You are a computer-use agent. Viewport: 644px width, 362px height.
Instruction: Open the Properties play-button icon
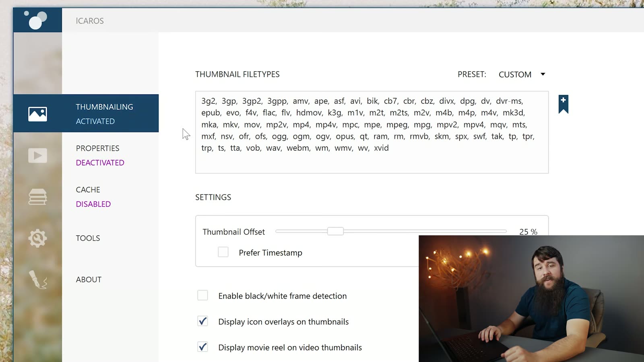coord(37,156)
